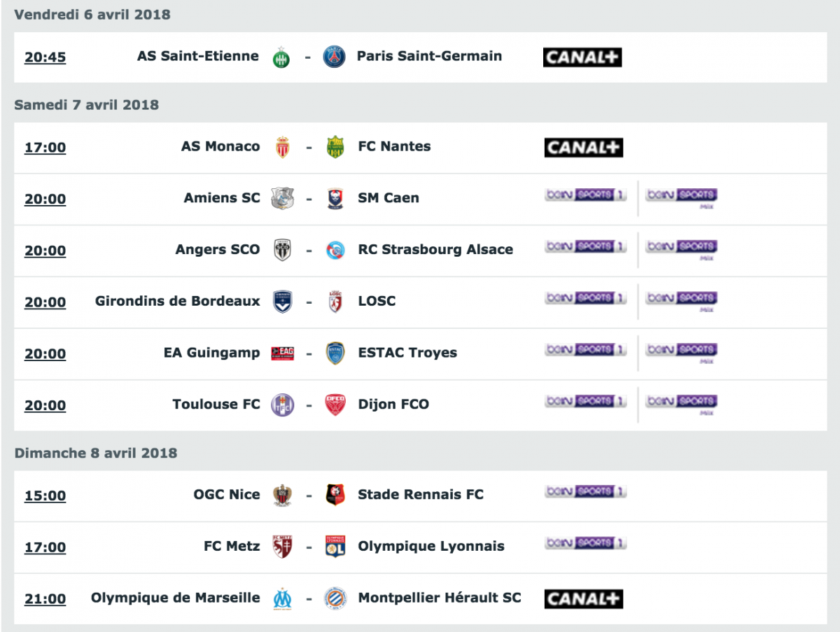Click Canal+ logo for Marseille match
840x632 pixels.
pyautogui.click(x=584, y=599)
